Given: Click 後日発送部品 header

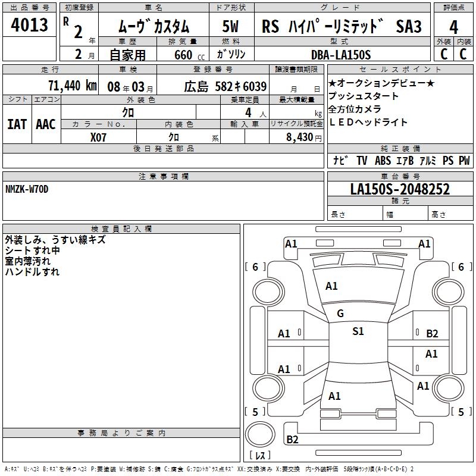Looking at the screenshot, I should click(163, 148).
